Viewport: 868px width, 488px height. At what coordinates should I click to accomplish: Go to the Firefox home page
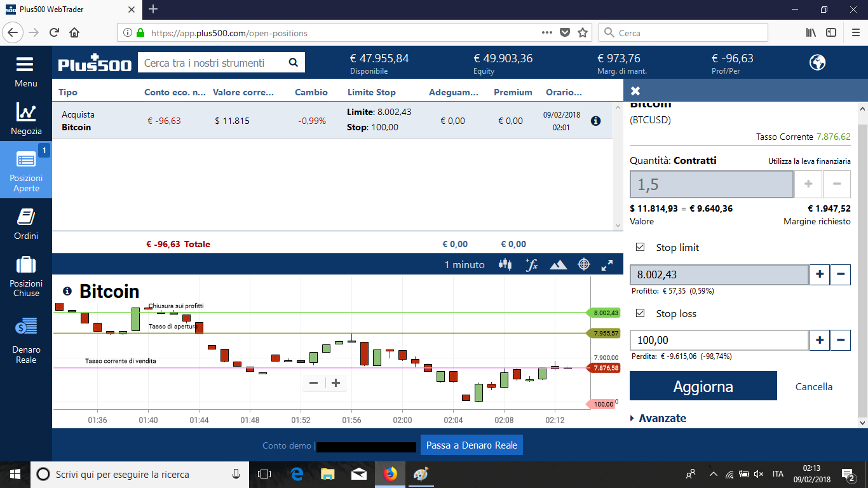coord(74,32)
